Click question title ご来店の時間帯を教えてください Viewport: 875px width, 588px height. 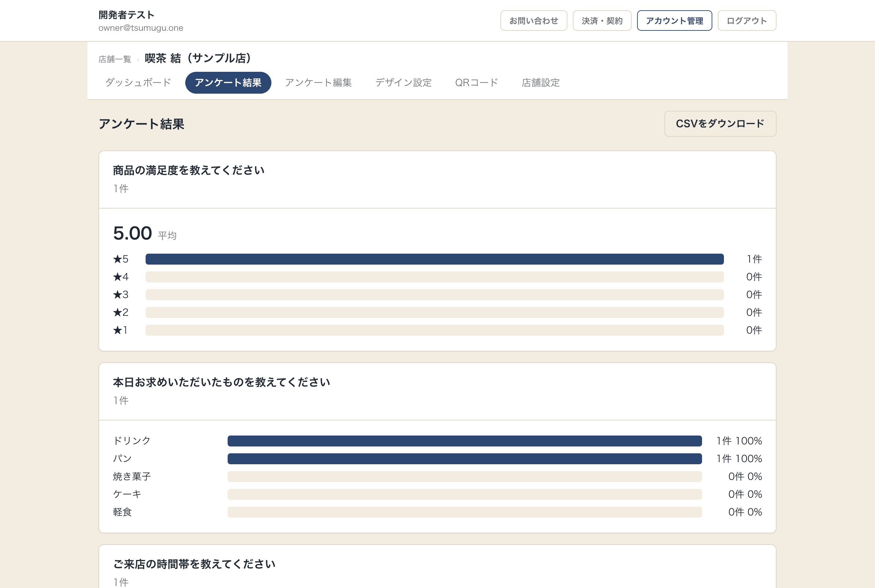click(x=194, y=564)
